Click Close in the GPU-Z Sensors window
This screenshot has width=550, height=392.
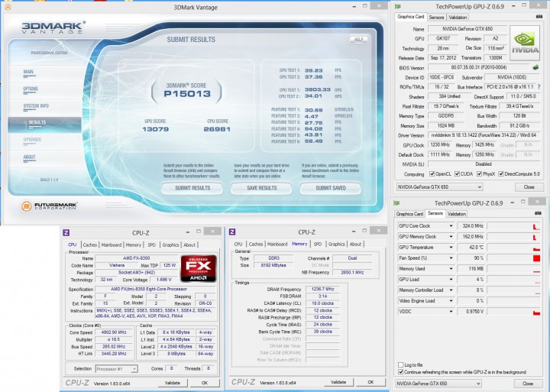(528, 384)
